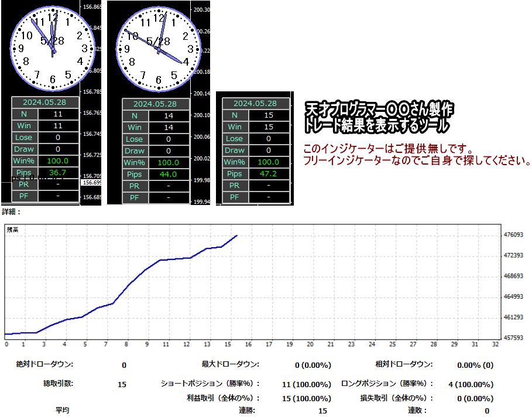The image size is (532, 417).
Task: Click 457593 on the balance chart axis
Action: 513,338
